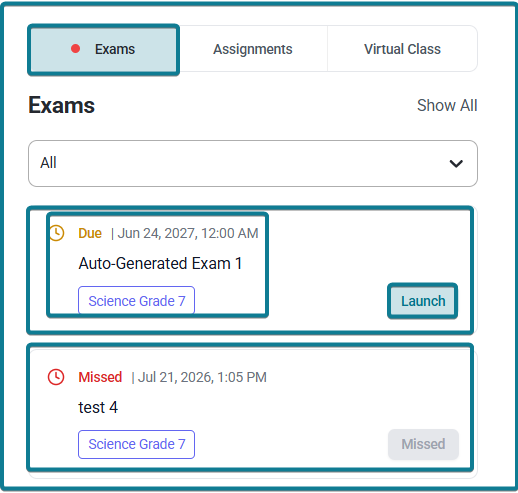Image resolution: width=518 pixels, height=493 pixels.
Task: Click the Show All link
Action: click(447, 105)
